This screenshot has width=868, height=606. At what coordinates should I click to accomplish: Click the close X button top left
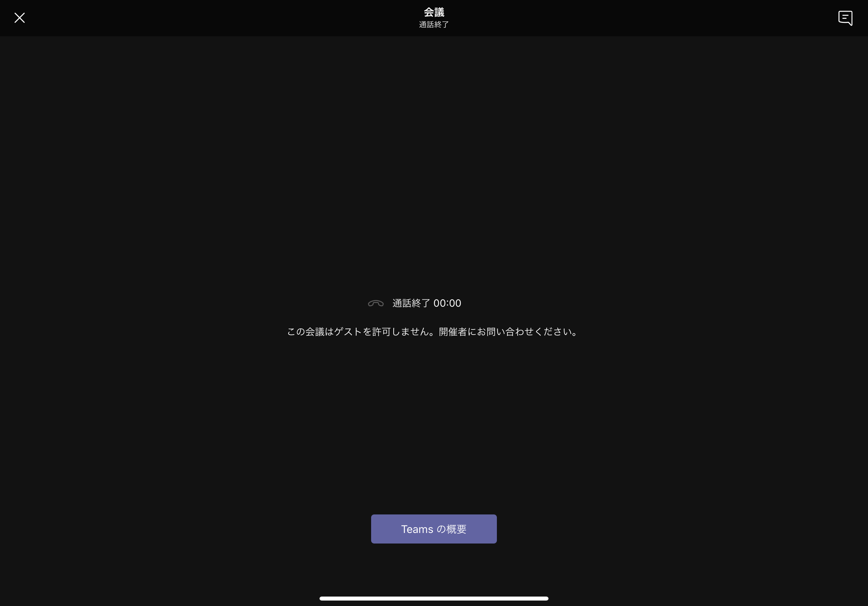20,18
